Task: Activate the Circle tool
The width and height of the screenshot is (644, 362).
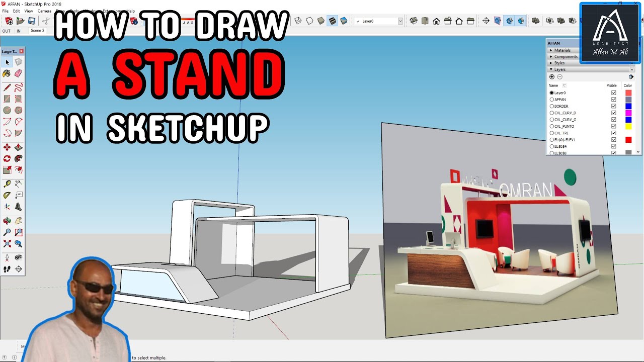Action: 7,111
